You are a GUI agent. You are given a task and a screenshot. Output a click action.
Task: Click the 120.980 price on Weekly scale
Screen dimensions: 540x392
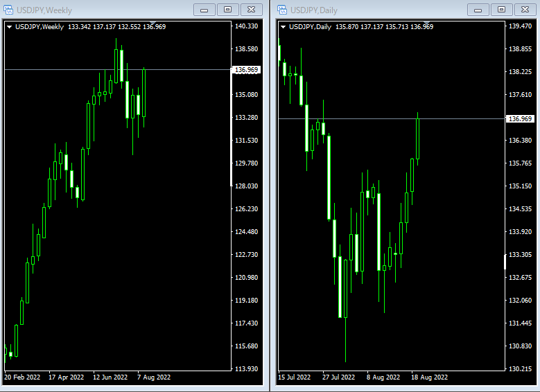pyautogui.click(x=246, y=278)
